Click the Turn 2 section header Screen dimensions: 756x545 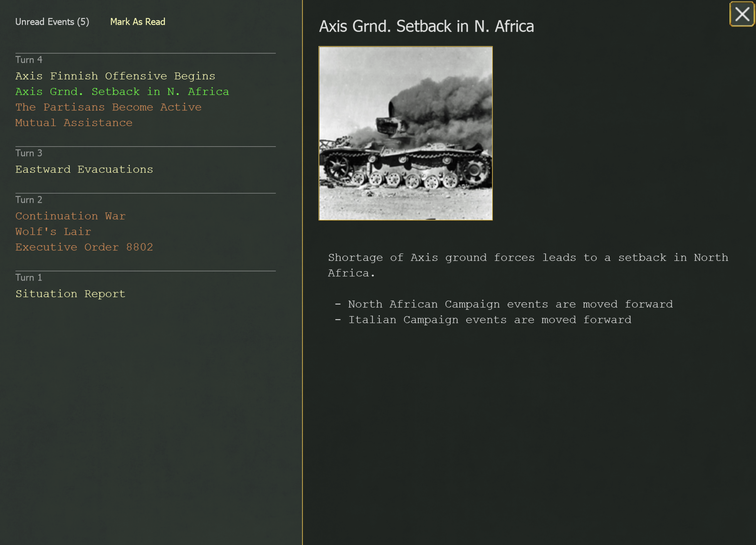coord(29,200)
